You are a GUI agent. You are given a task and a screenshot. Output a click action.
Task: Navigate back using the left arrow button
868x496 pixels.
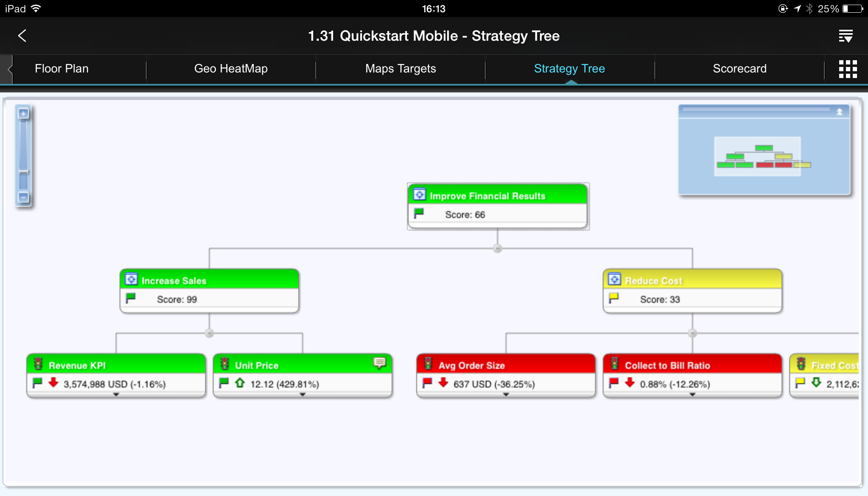(x=22, y=36)
